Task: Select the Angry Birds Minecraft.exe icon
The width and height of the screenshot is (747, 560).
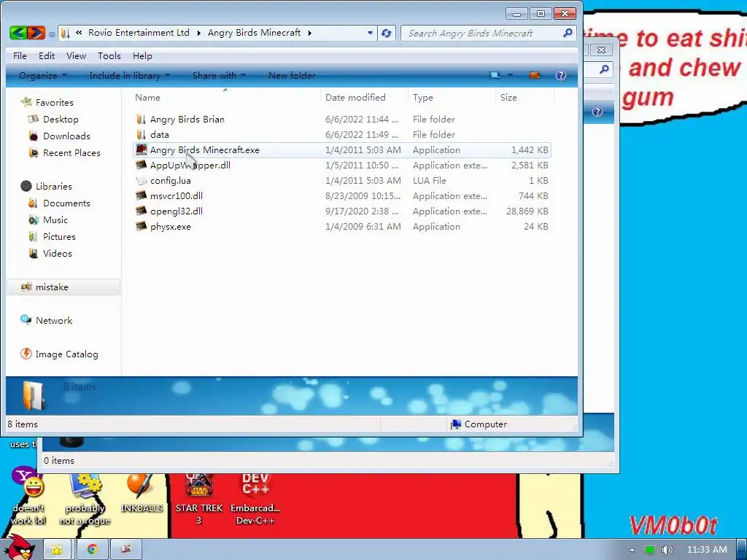Action: pos(141,149)
